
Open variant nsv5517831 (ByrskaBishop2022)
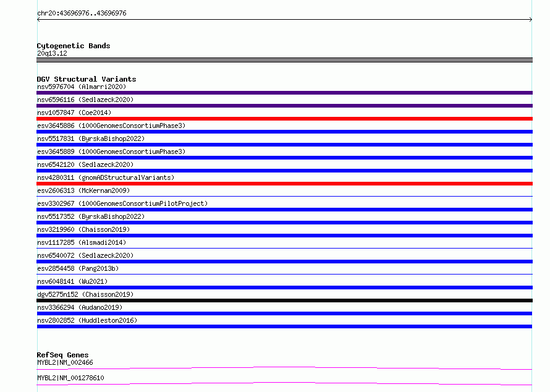(91, 138)
